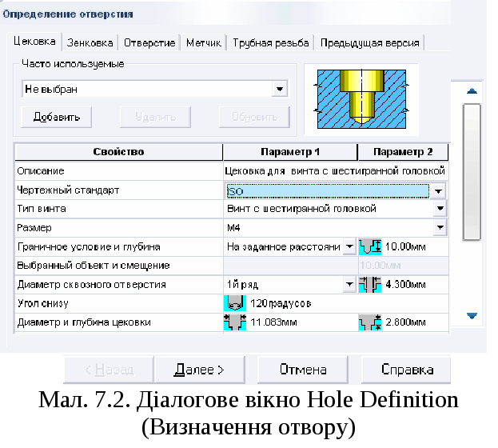Select the Тип винта row label
Screen dimensions: 498x448
tap(42, 209)
